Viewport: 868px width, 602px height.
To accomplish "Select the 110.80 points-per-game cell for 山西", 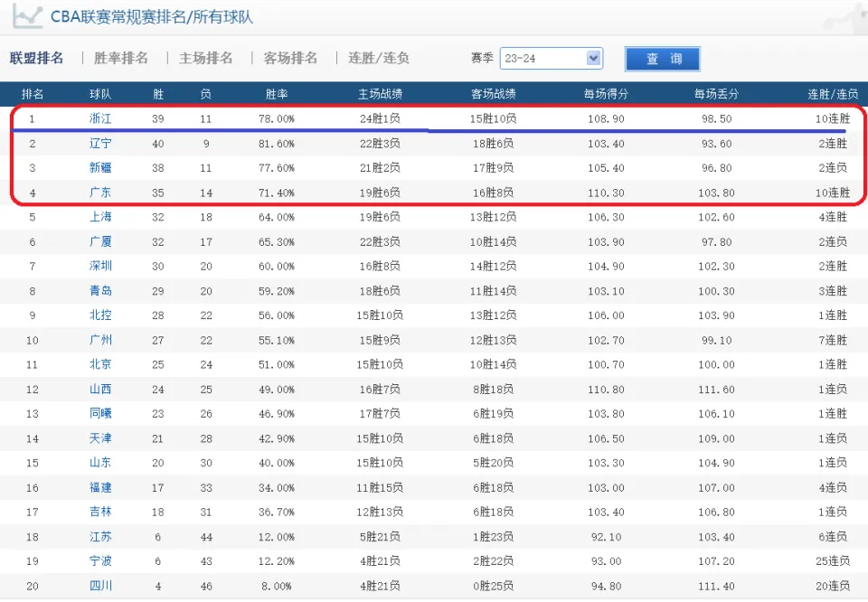I will pyautogui.click(x=606, y=390).
